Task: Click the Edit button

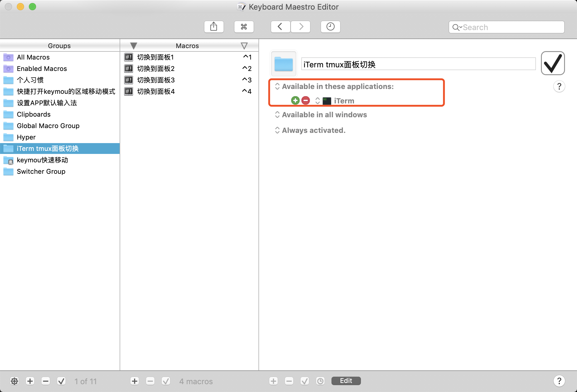Action: [346, 381]
